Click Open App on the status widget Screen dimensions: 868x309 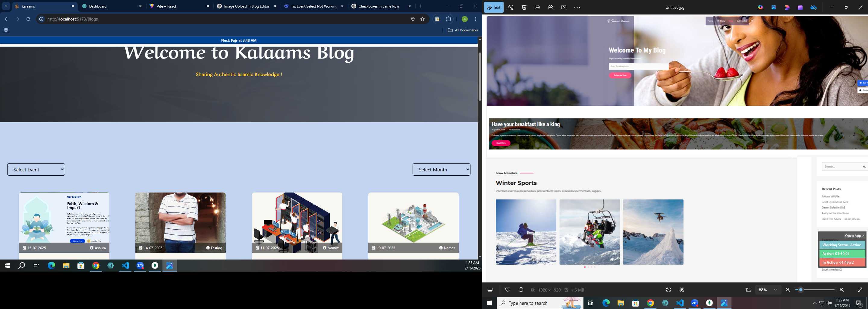click(x=854, y=236)
